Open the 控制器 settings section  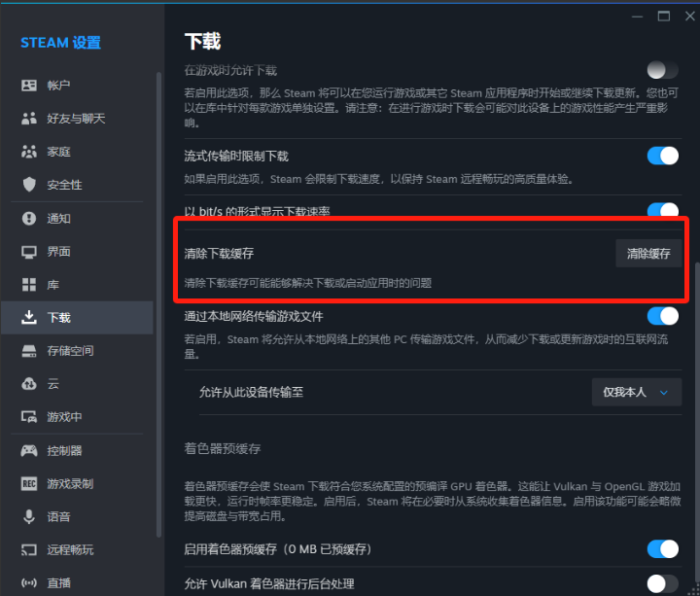pyautogui.click(x=77, y=450)
